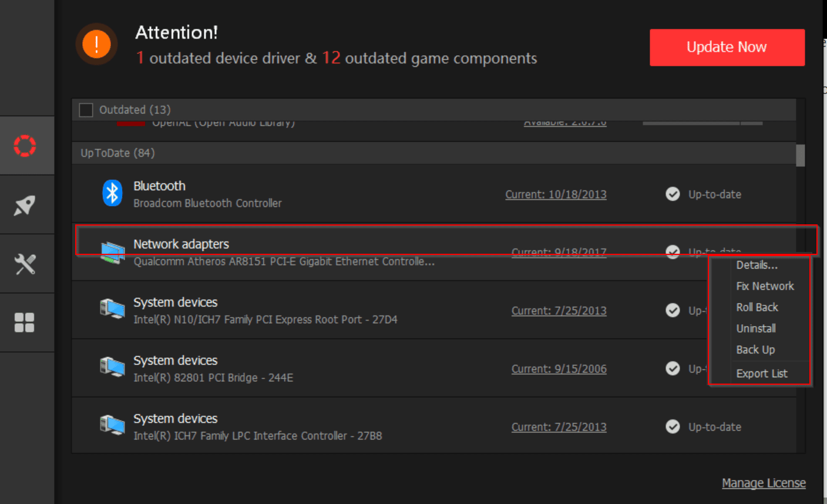This screenshot has width=827, height=504.
Task: Click the checkmark icon in 82801 PCI Bridge row
Action: tap(673, 368)
